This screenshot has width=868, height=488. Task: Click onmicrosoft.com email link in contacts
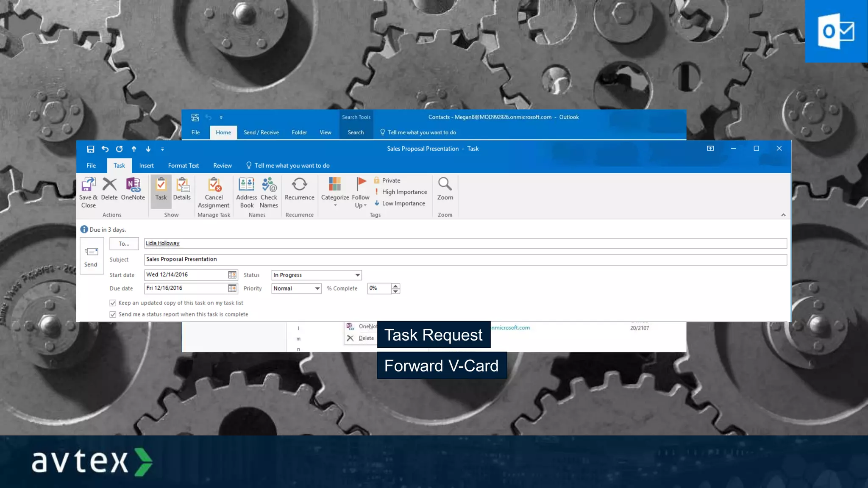(x=510, y=328)
